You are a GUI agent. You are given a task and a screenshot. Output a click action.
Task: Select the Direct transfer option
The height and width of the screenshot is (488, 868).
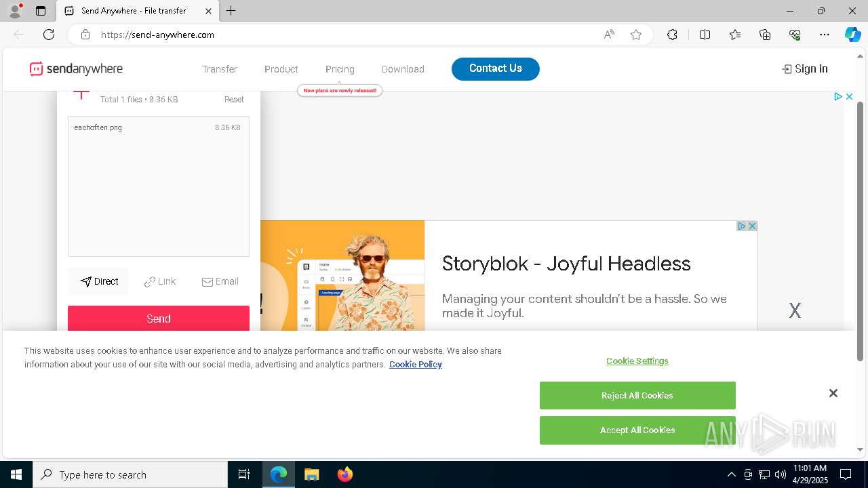click(99, 281)
